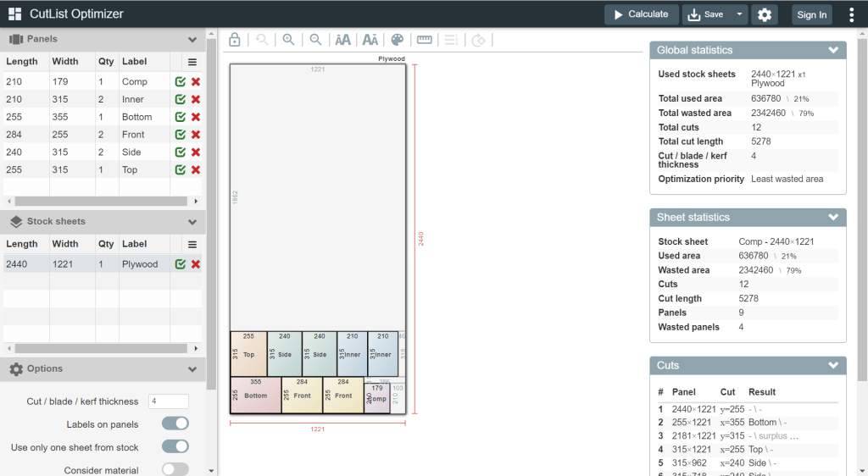Toggle Labels on panels switch
Image resolution: width=868 pixels, height=476 pixels.
click(175, 423)
